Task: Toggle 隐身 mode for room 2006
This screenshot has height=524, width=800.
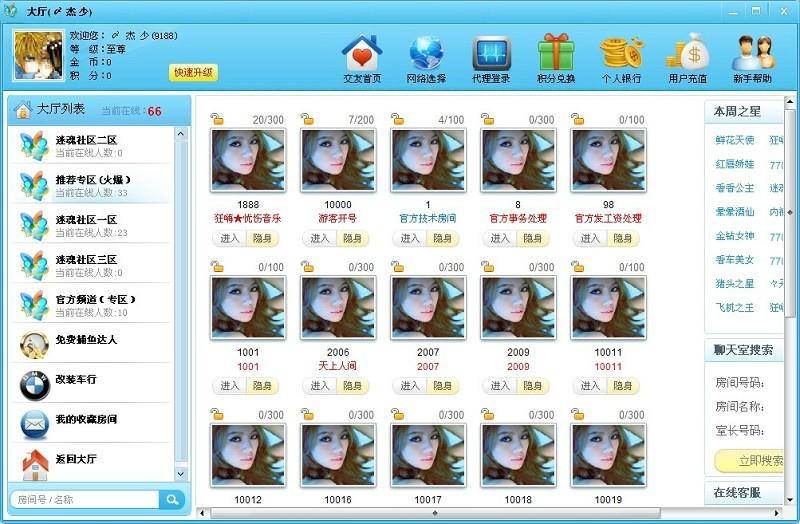Action: click(x=353, y=385)
